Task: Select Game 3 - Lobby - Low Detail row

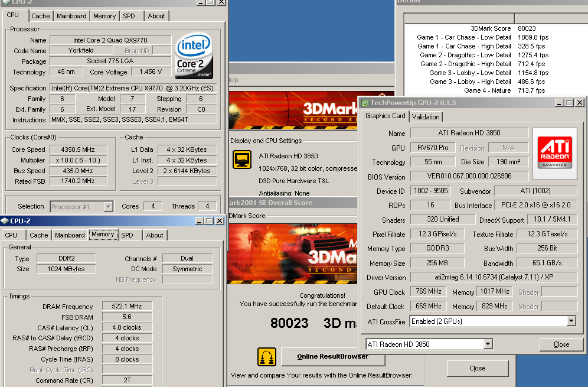Action: coord(495,73)
